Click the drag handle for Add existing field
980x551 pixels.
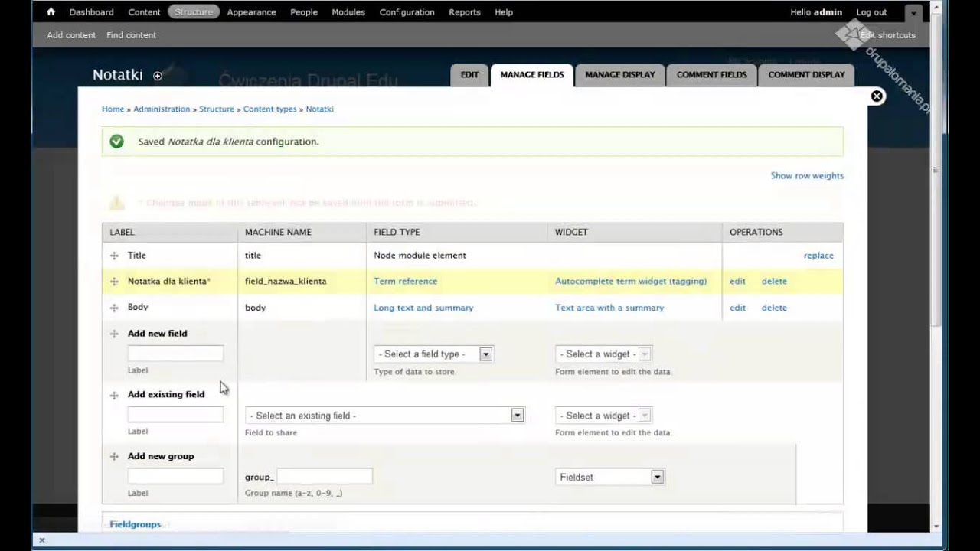114,395
